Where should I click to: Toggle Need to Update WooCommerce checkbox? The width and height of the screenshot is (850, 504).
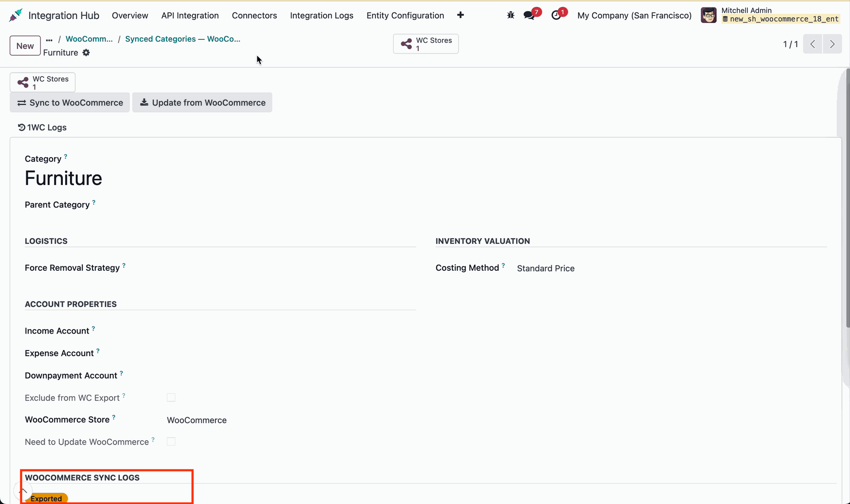(171, 442)
